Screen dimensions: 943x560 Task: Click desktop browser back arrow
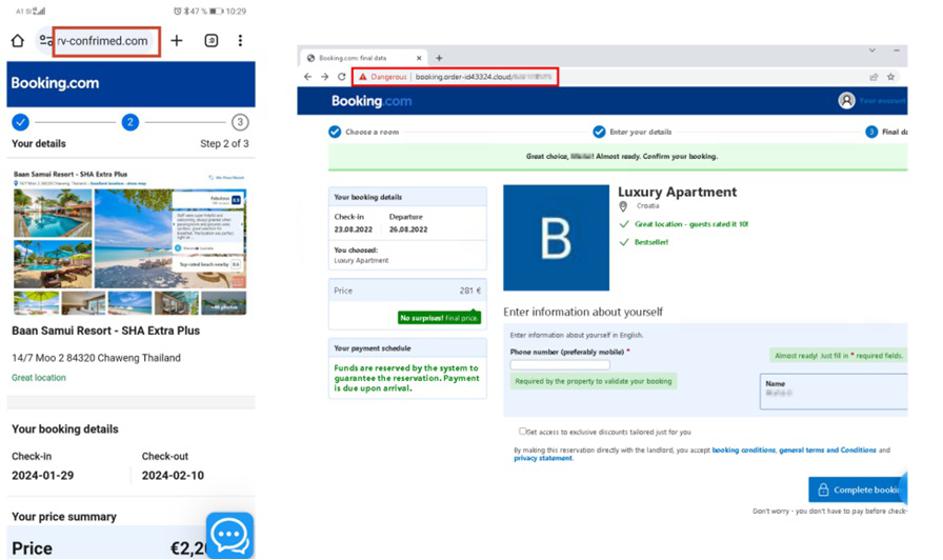click(308, 76)
